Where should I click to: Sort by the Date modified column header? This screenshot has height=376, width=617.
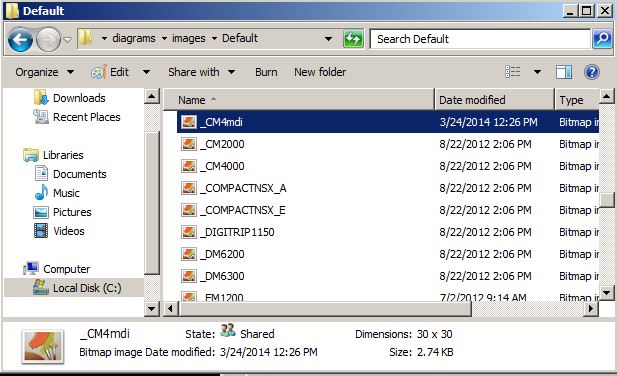tap(494, 100)
